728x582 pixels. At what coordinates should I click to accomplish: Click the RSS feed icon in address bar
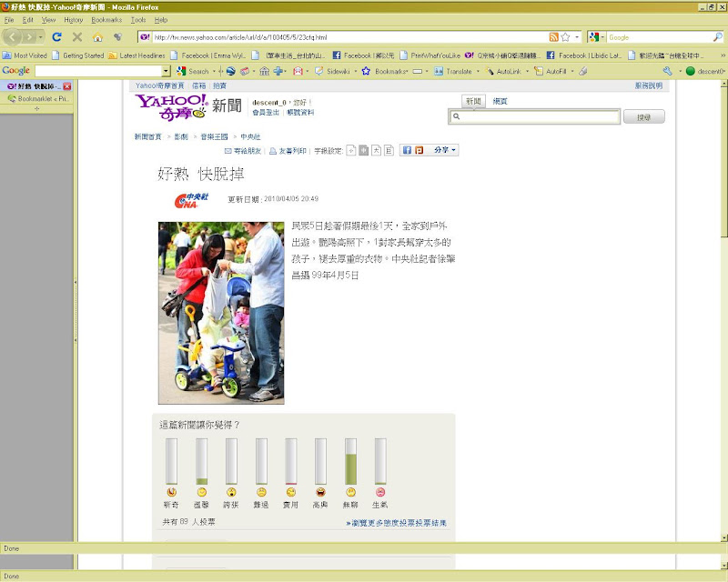click(x=553, y=37)
